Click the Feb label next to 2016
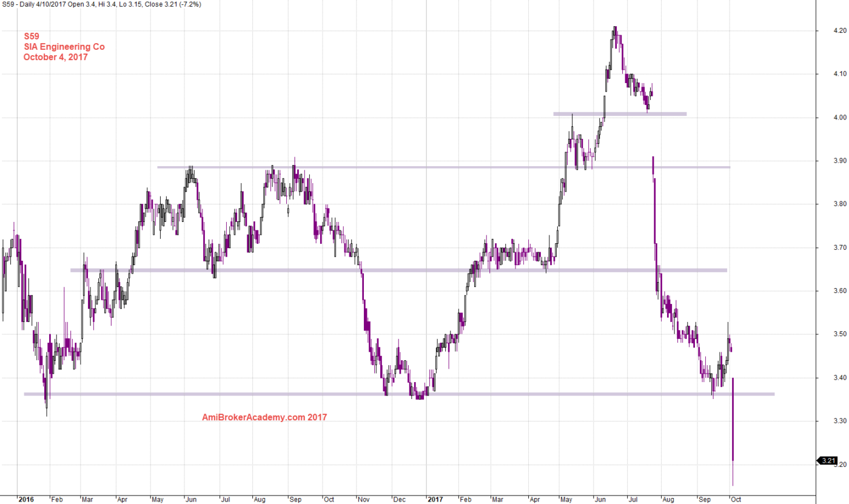 click(x=57, y=500)
